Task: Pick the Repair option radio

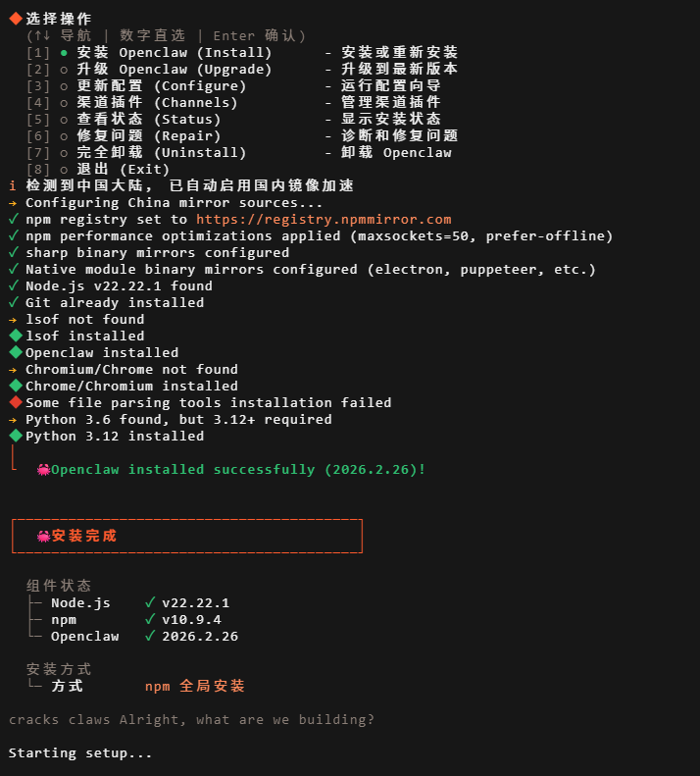Action: 64,136
